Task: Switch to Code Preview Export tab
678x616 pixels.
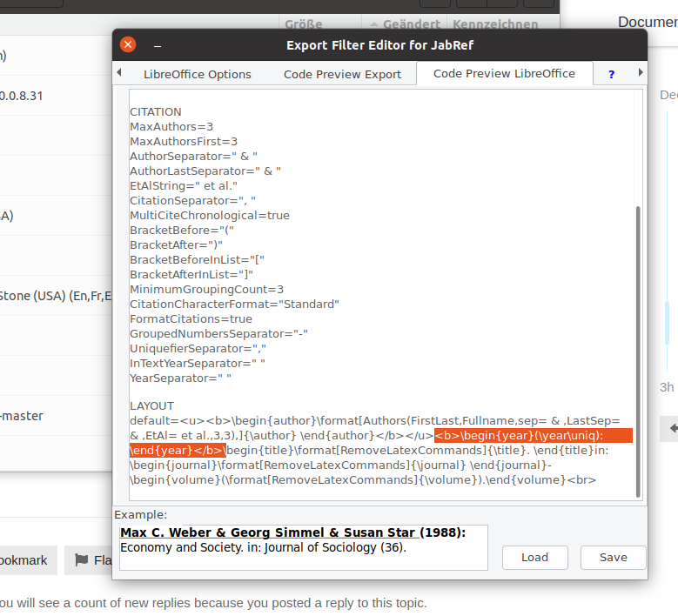Action: click(342, 74)
